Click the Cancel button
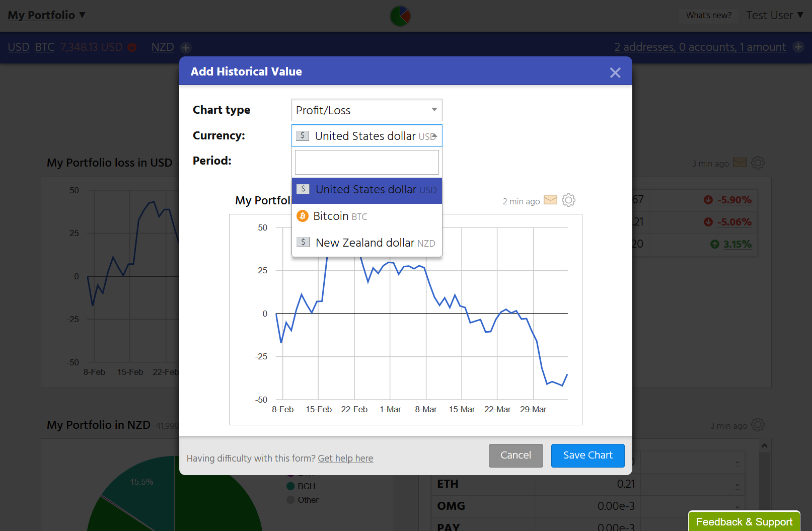Image resolution: width=812 pixels, height=531 pixels. 515,456
